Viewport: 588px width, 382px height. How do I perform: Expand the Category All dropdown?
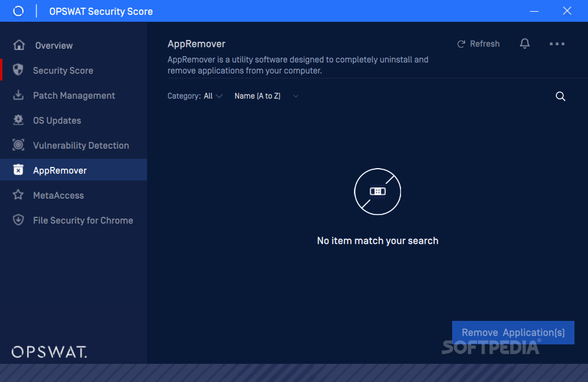point(195,96)
